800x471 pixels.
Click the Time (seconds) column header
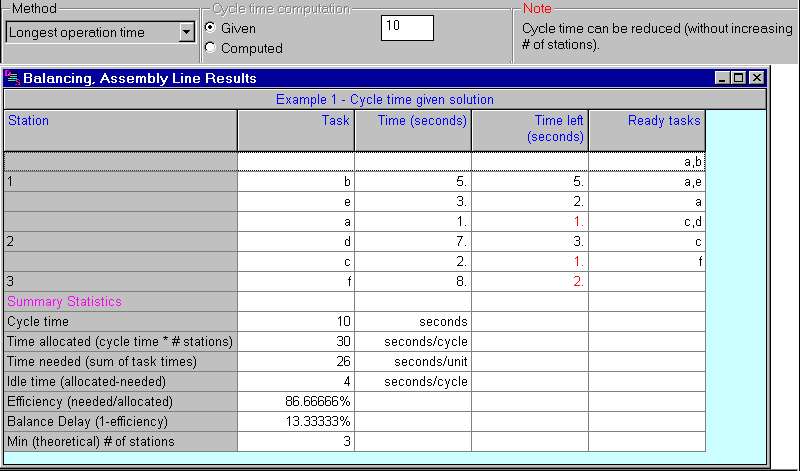413,129
